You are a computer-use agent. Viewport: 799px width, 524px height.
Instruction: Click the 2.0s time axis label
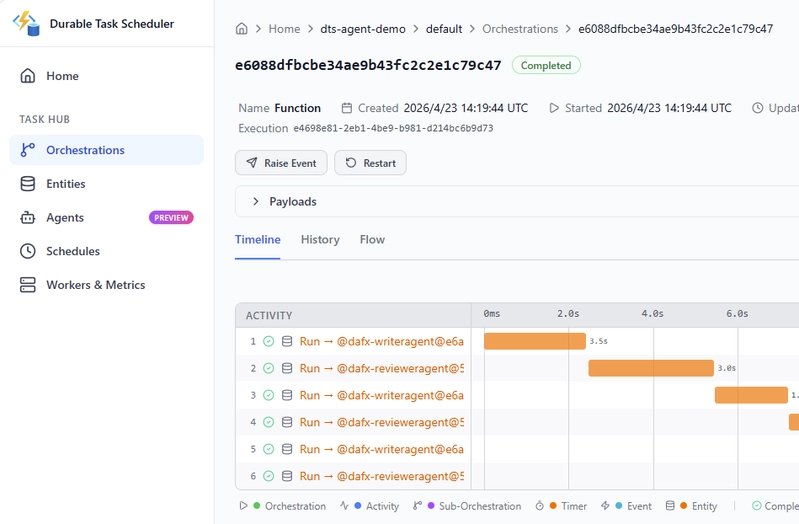pyautogui.click(x=568, y=313)
